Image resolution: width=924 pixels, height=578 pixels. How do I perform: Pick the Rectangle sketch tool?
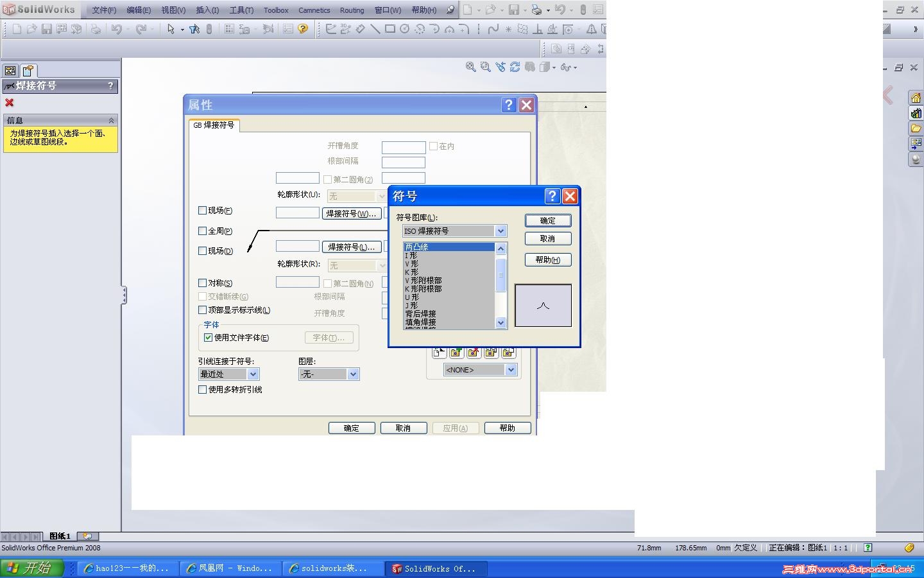click(x=390, y=29)
